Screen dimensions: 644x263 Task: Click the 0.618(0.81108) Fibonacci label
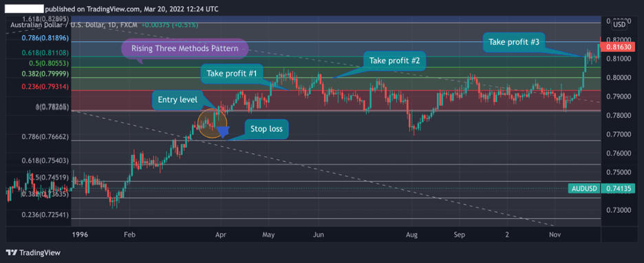click(45, 53)
